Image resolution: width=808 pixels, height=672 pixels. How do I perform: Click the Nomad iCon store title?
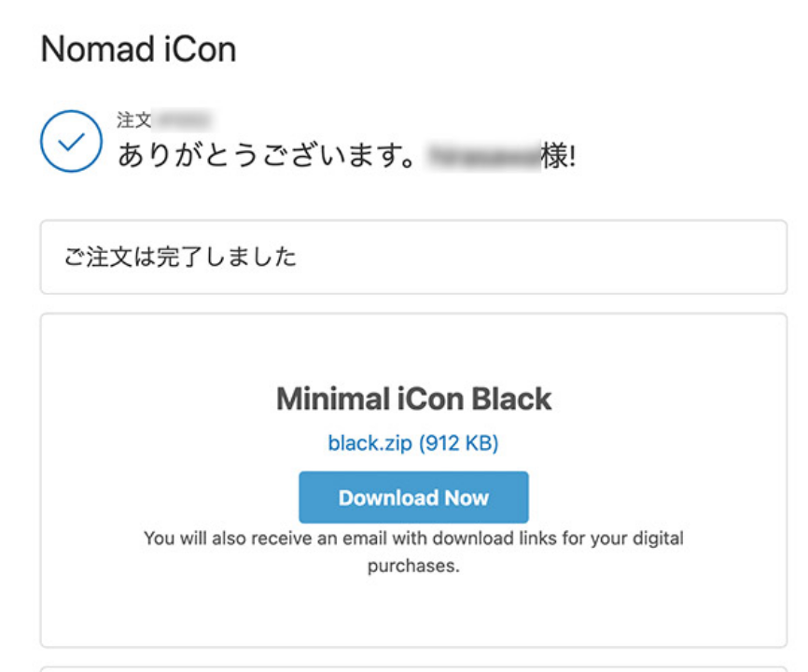138,49
